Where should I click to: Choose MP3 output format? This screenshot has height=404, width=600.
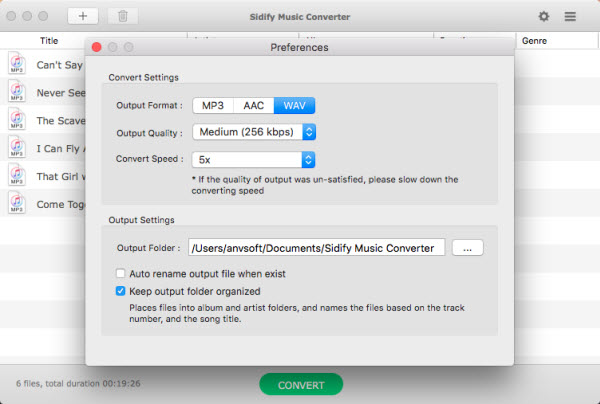tap(213, 106)
